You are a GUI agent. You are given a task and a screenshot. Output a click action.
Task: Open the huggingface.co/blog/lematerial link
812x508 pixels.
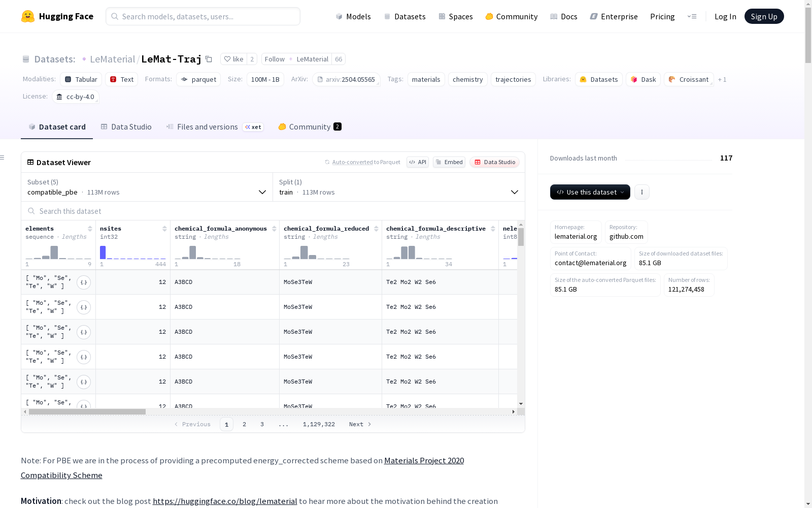(225, 501)
